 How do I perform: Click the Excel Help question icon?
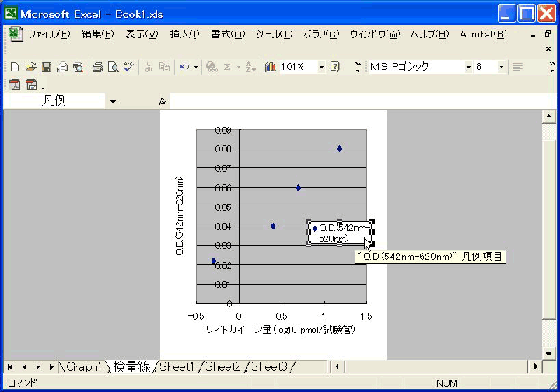click(335, 68)
